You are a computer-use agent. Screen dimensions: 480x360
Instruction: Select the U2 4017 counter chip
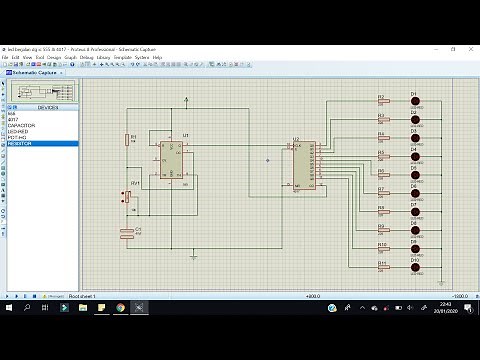pos(304,165)
